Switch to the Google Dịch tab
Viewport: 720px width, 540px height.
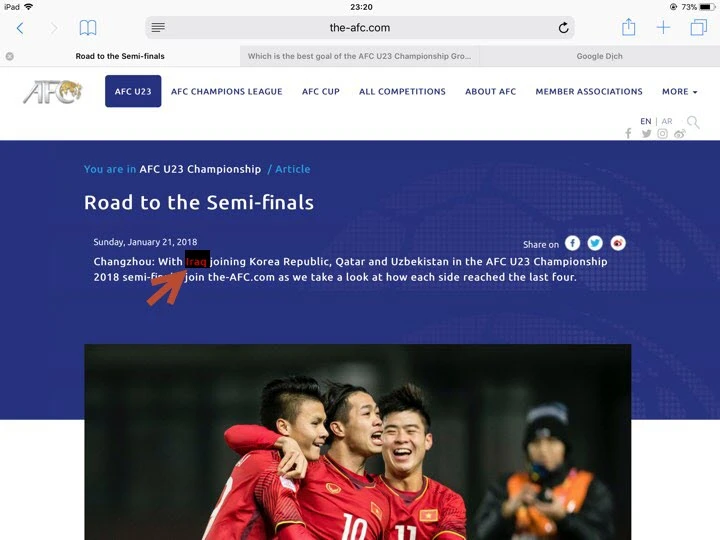[x=599, y=56]
